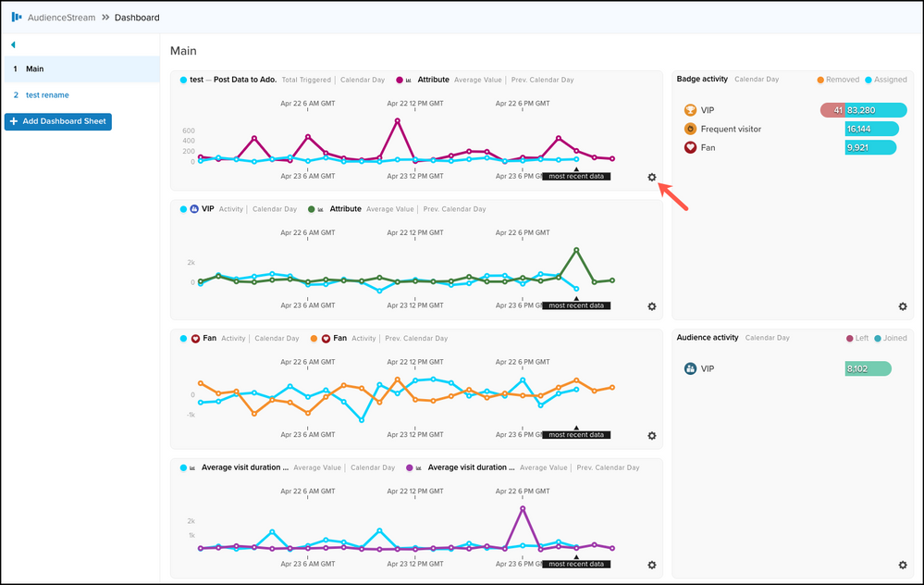This screenshot has height=585, width=924.
Task: Open settings gear for the test Post Data chart
Action: click(652, 177)
